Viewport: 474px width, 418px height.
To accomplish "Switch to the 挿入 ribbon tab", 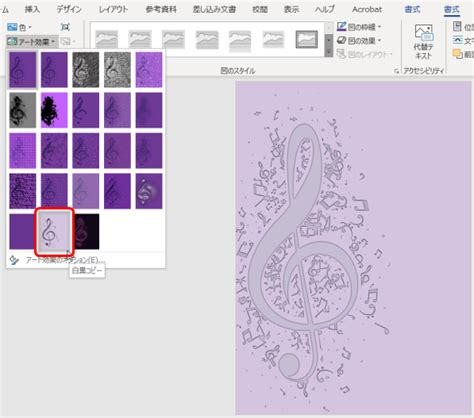I will click(32, 9).
